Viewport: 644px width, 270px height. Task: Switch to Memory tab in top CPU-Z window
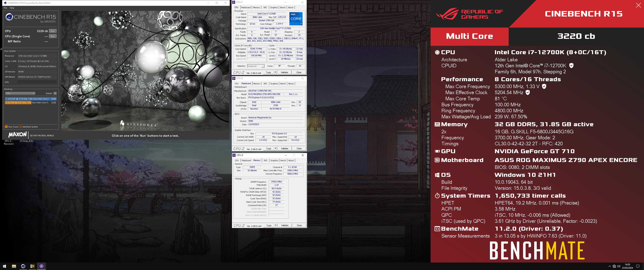[x=256, y=7]
